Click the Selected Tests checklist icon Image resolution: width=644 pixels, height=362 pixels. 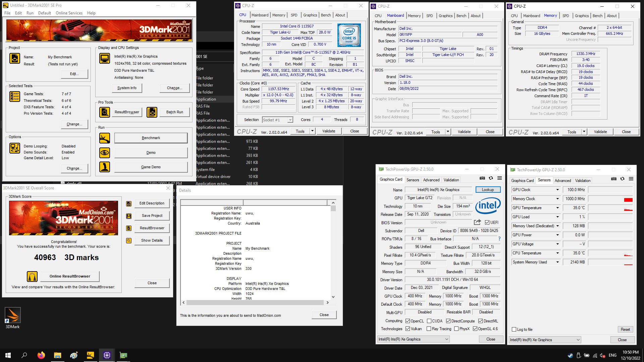[15, 97]
